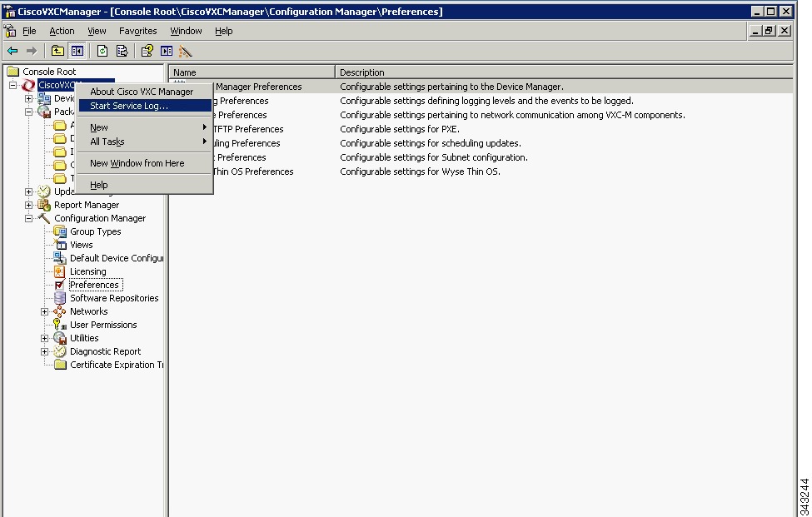Click 'Configurable settings for PXE.' description
812x517 pixels.
tap(399, 129)
